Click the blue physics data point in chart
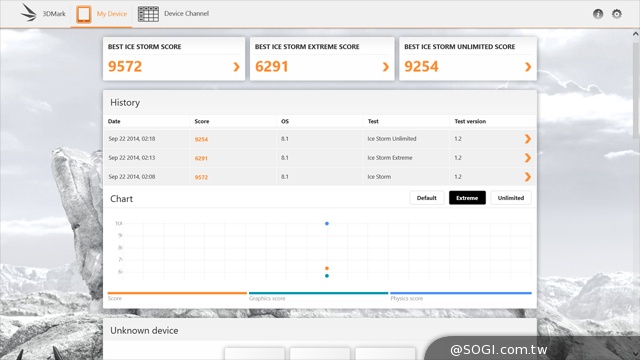The image size is (640, 360). click(x=327, y=224)
